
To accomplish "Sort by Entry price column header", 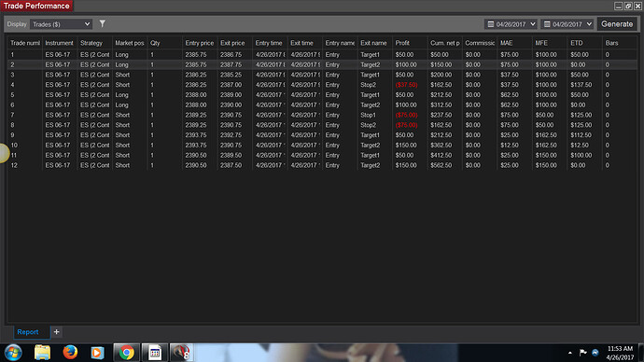I will pyautogui.click(x=200, y=43).
